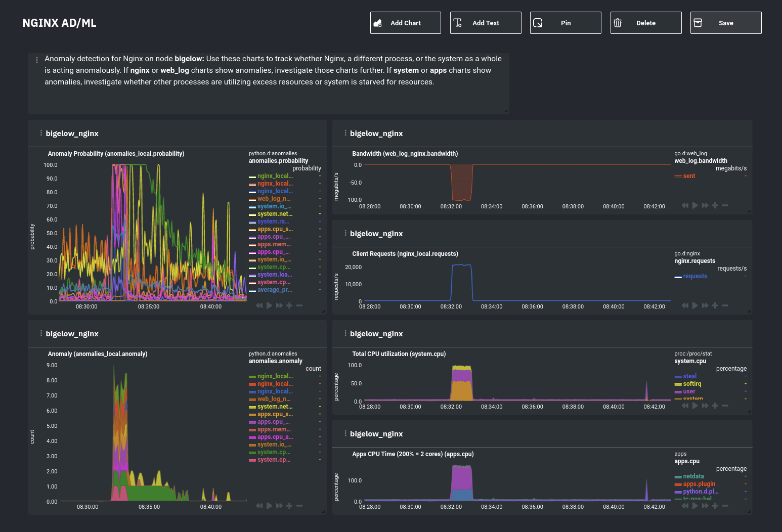The image size is (782, 532).
Task: Click the yellow swatch beside 'system.net…' in the anomaly count legend
Action: pyautogui.click(x=252, y=407)
